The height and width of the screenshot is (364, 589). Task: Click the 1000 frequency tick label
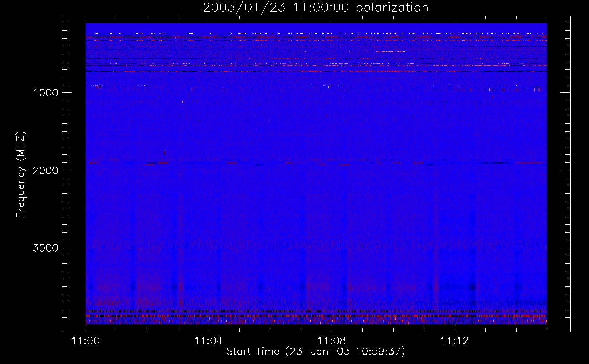(46, 93)
